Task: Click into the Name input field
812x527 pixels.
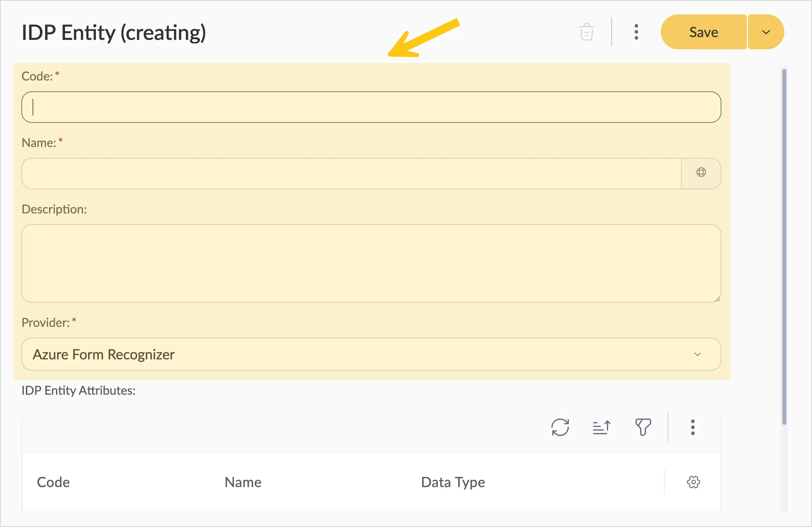Action: click(x=351, y=174)
